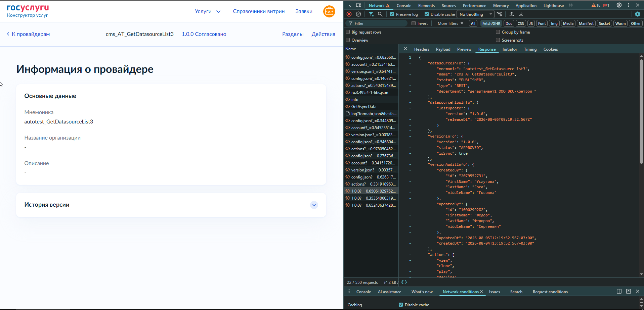The image size is (644, 310).
Task: Select the Fetch/XHR filter toggle
Action: 491,23
